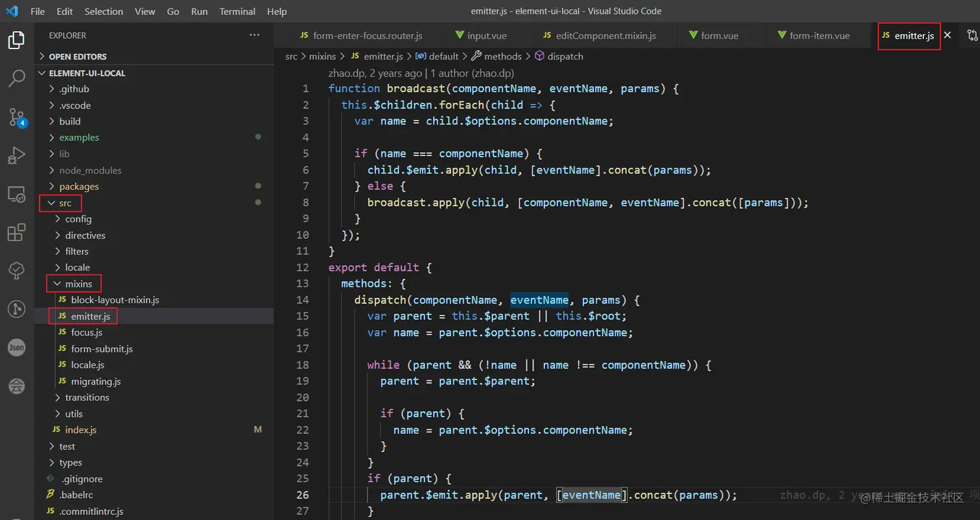Image resolution: width=980 pixels, height=520 pixels.
Task: Expand the transitions folder
Action: 154,397
